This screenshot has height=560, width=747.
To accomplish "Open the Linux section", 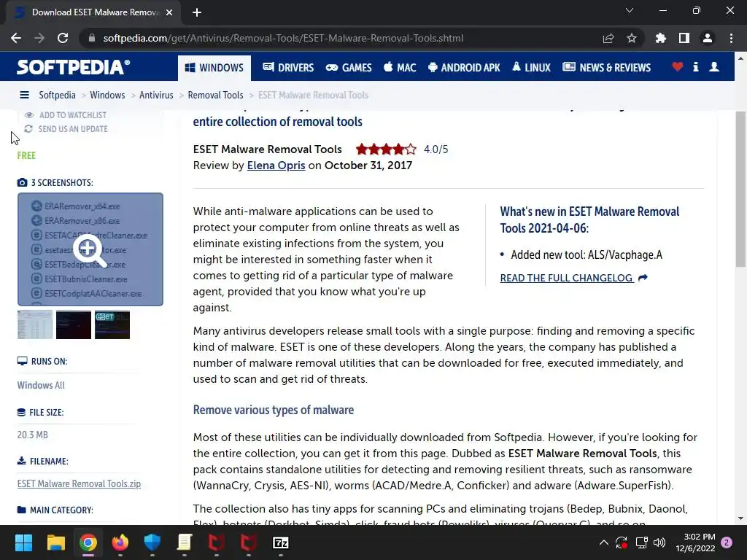I will click(x=531, y=68).
